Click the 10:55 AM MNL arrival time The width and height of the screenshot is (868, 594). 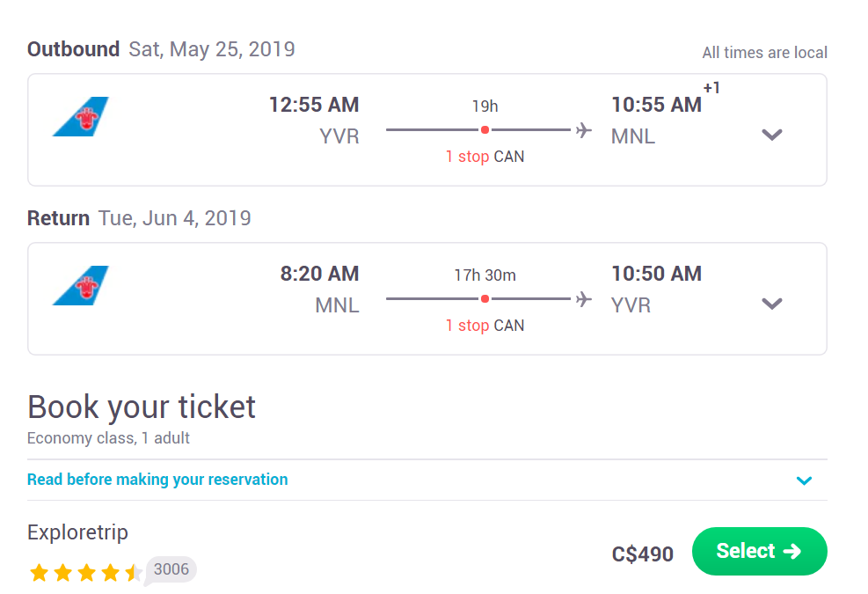pos(657,105)
